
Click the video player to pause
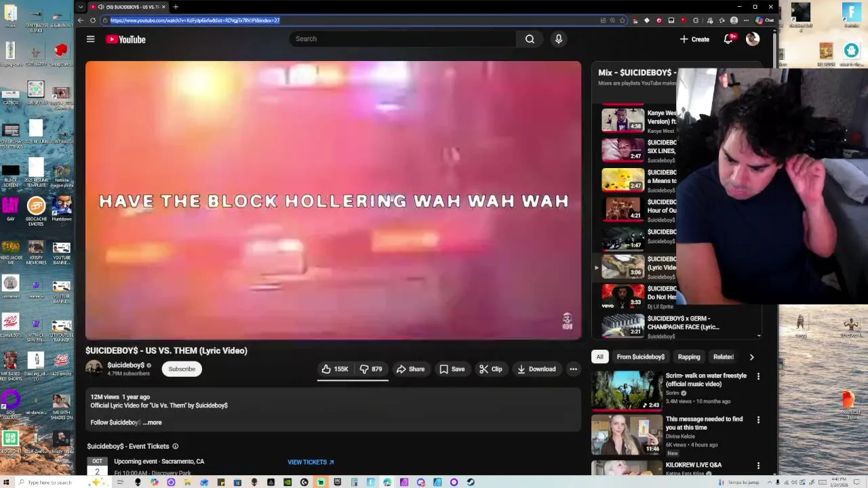(333, 200)
